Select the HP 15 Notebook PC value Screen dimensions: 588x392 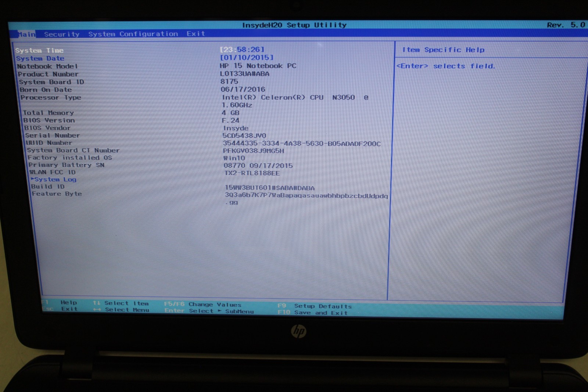click(x=258, y=66)
